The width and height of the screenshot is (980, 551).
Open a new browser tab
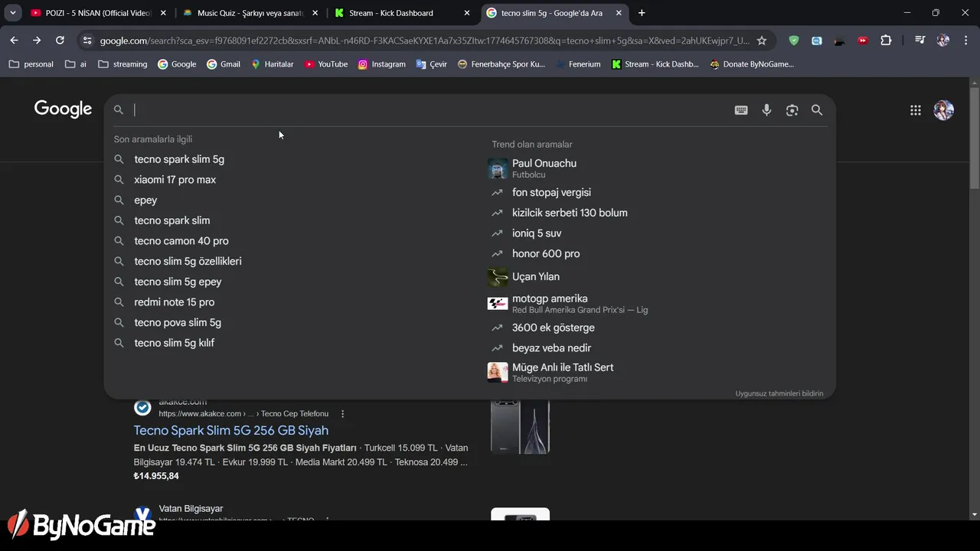(x=642, y=13)
